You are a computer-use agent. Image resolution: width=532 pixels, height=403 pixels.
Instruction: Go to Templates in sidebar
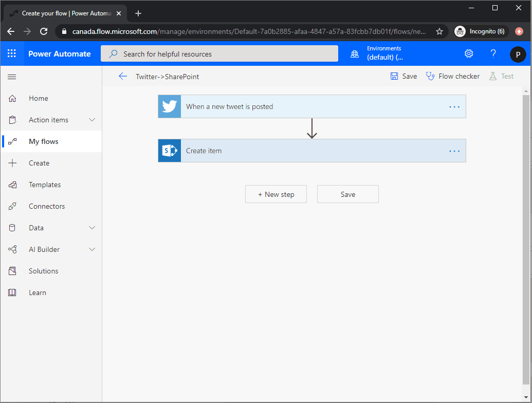[45, 185]
